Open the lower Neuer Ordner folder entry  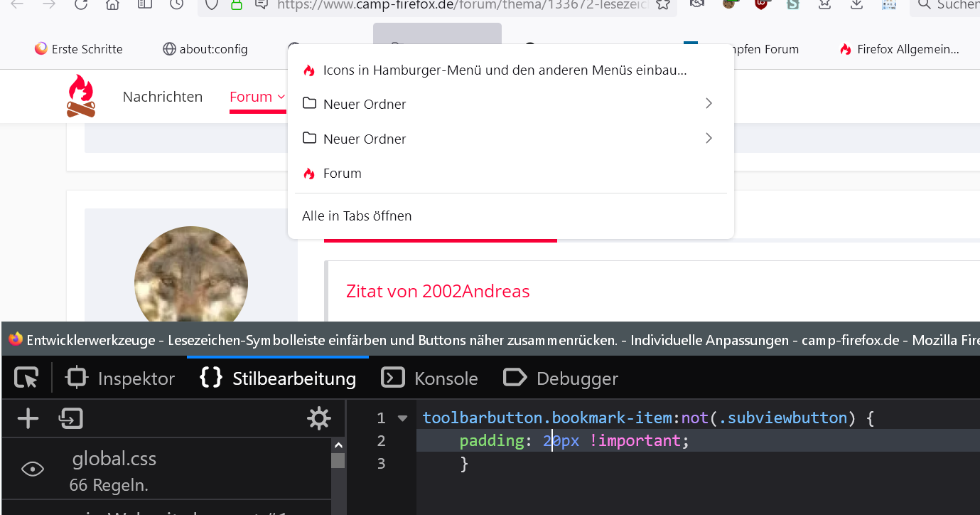(x=511, y=139)
